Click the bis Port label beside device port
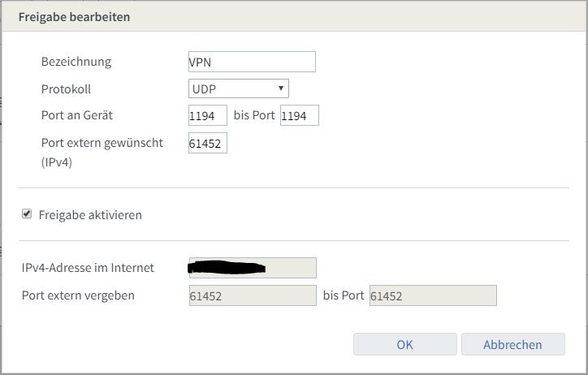This screenshot has width=588, height=375. coord(254,116)
